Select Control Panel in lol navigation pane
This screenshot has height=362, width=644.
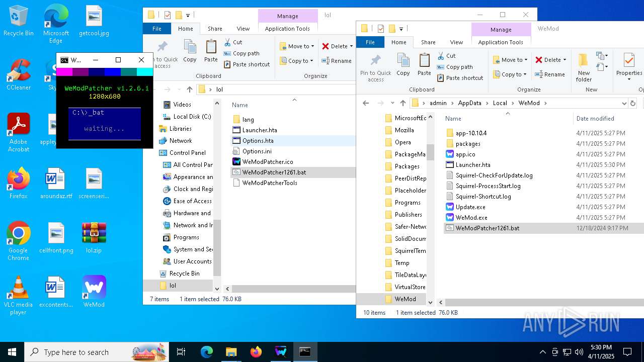(188, 153)
